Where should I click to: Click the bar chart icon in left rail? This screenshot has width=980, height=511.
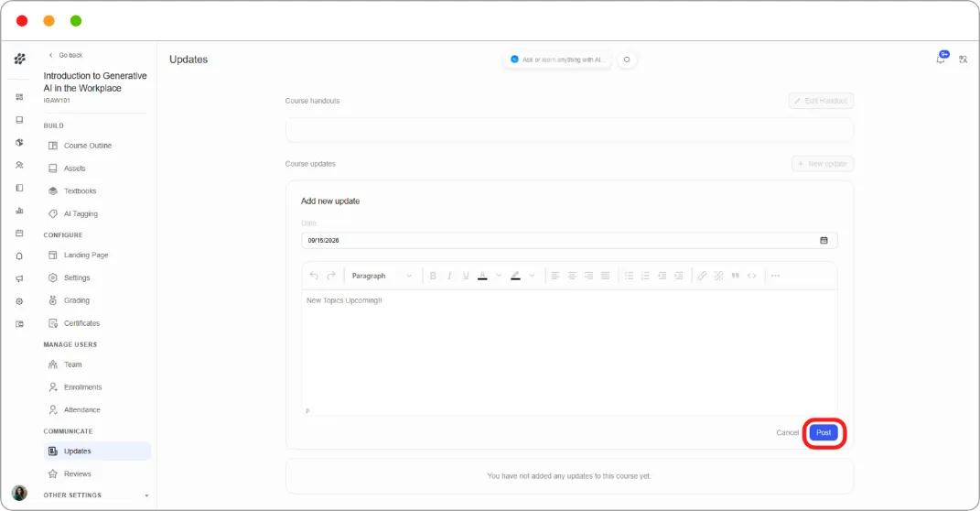click(x=19, y=211)
